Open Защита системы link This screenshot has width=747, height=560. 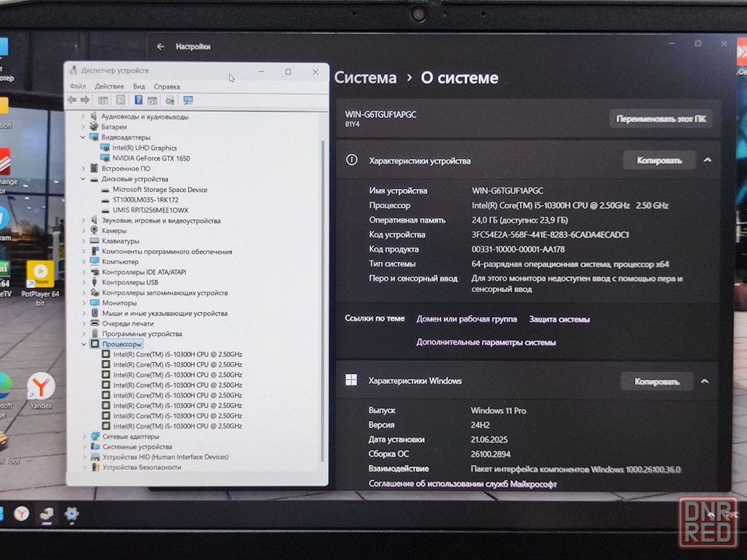click(x=560, y=319)
